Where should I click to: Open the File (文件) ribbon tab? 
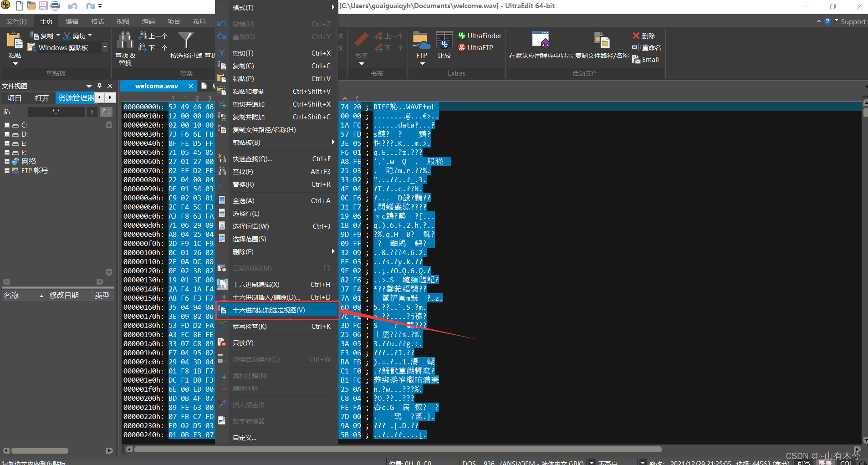pos(16,21)
